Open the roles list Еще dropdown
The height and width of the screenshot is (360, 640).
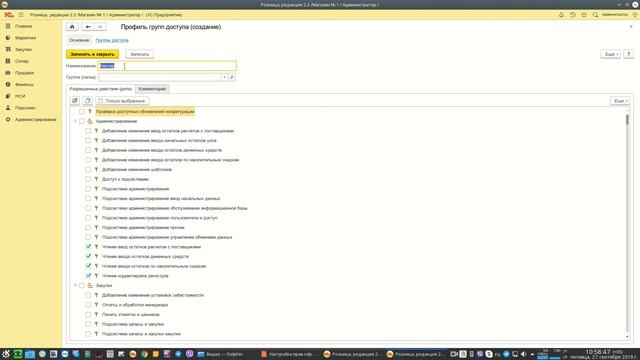620,100
